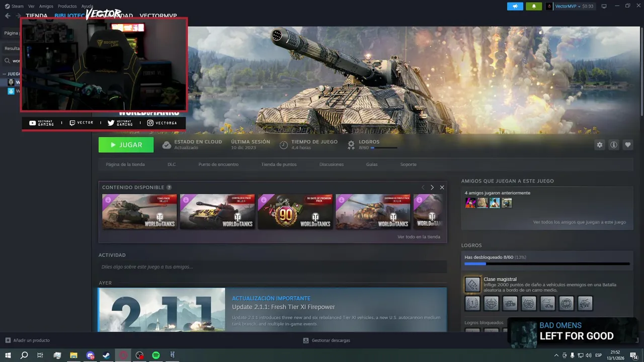Open Windows search magnifier on taskbar

coord(24,355)
